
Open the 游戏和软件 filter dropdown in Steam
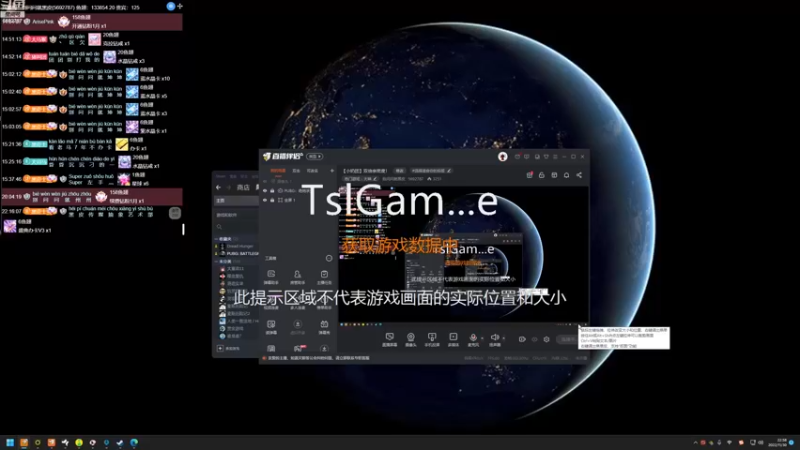(x=227, y=215)
